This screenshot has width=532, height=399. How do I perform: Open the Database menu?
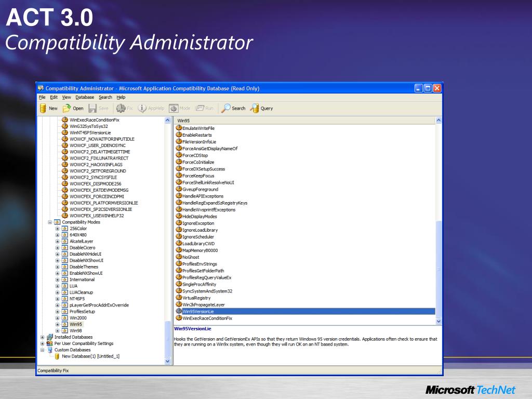(x=85, y=97)
